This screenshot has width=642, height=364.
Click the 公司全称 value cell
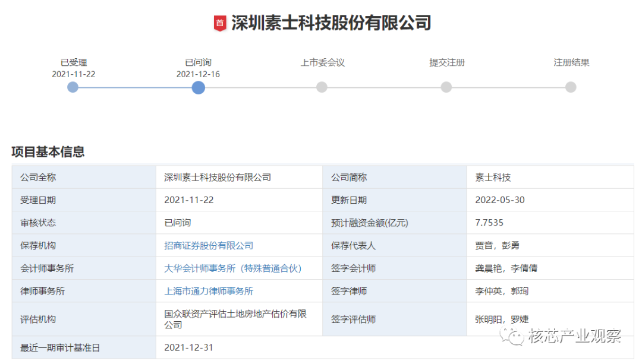[x=239, y=178]
